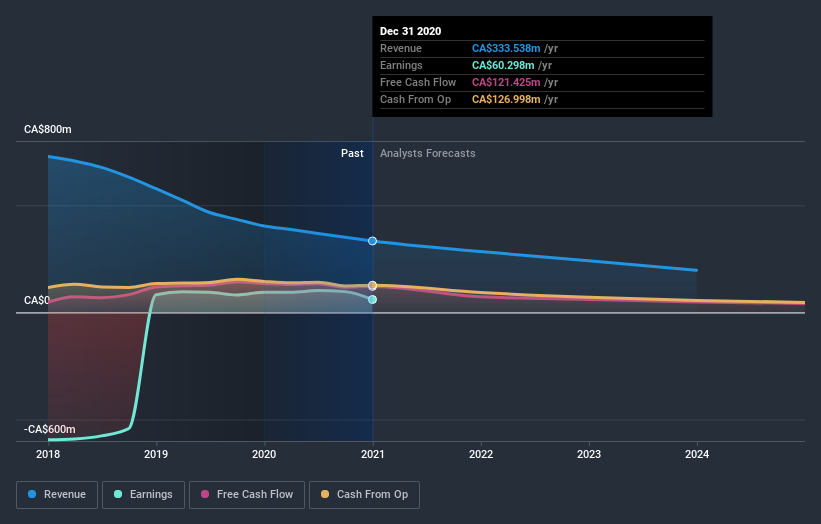The width and height of the screenshot is (821, 524).
Task: Toggle the Earnings legend series
Action: (143, 495)
